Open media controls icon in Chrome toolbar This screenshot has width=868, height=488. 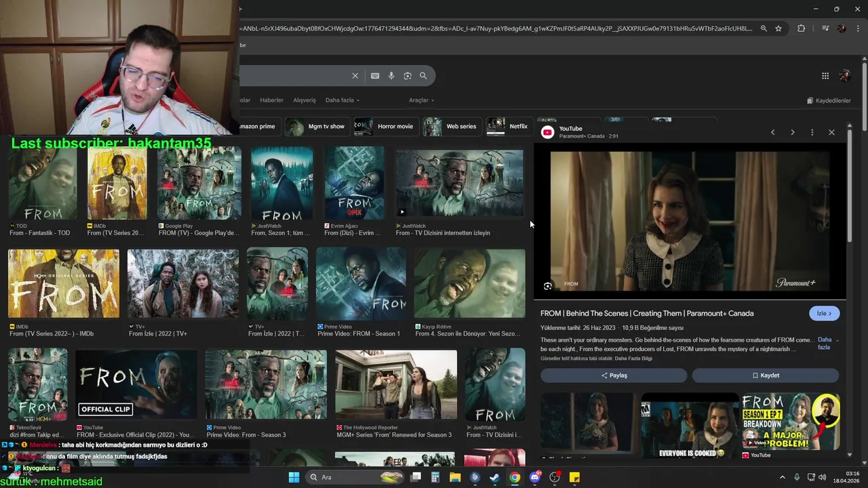[825, 28]
